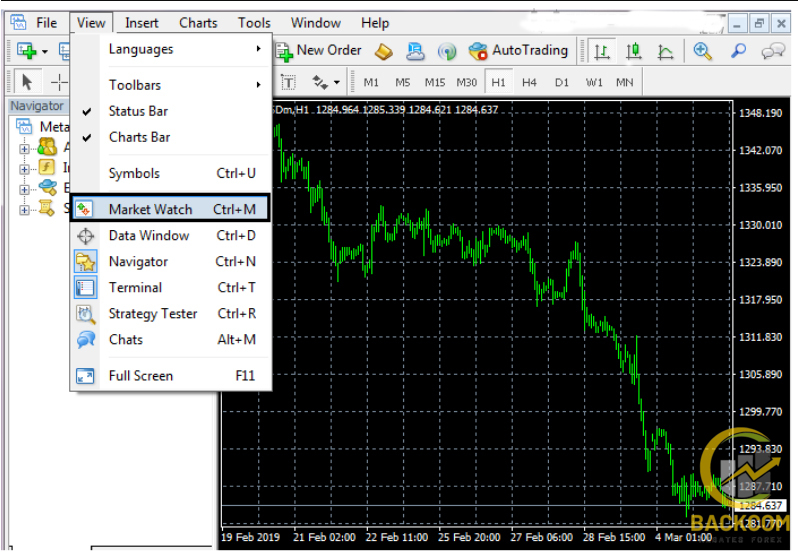Select the M15 timeframe
Viewport: 800px width, 553px height.
click(435, 82)
